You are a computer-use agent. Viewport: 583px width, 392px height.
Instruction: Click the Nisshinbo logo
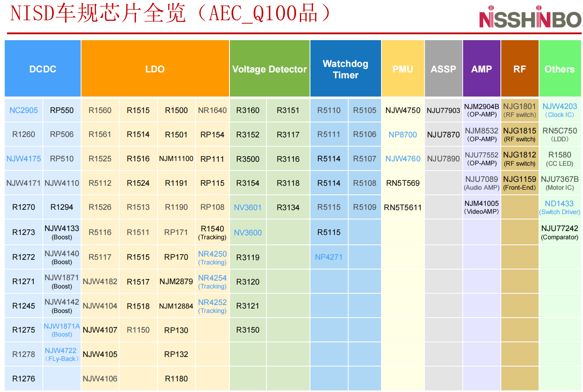click(x=530, y=17)
